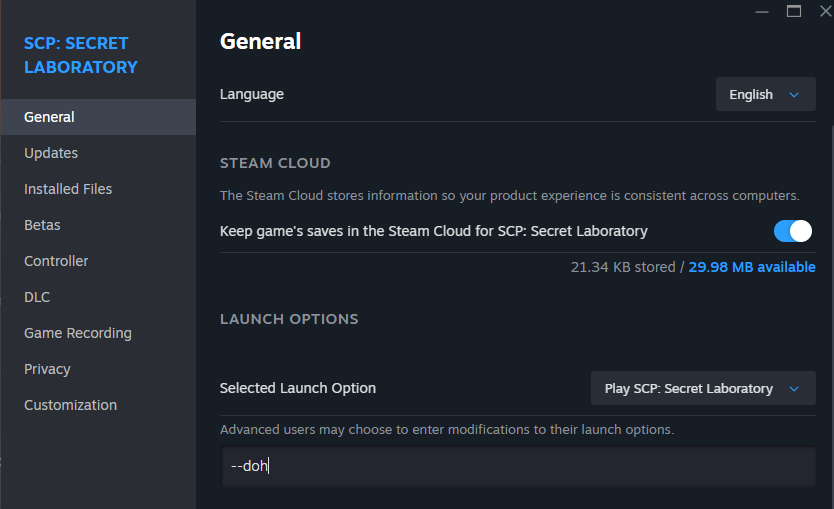Go to Installed Files in sidebar
Screen dimensions: 834x509
pyautogui.click(x=68, y=189)
